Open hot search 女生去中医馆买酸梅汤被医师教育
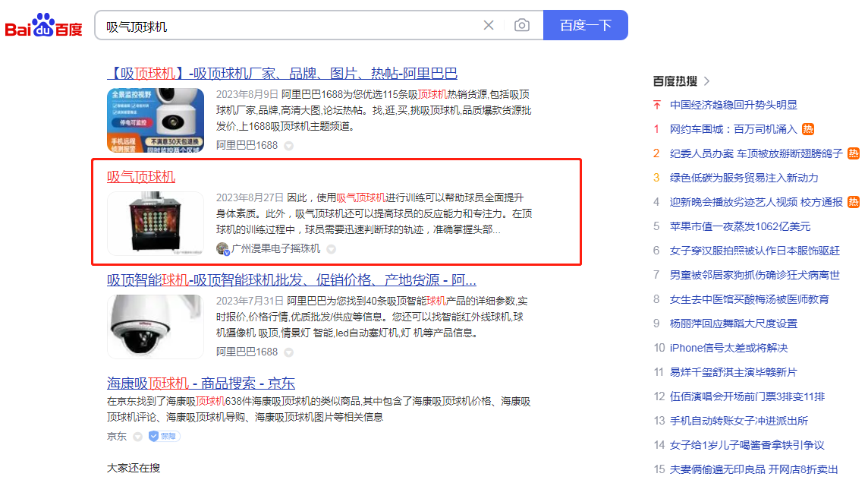Viewport: 868px width, 483px height. click(x=750, y=300)
